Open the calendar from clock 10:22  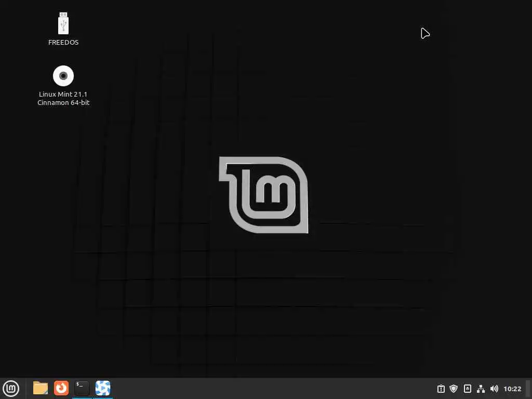[512, 389]
